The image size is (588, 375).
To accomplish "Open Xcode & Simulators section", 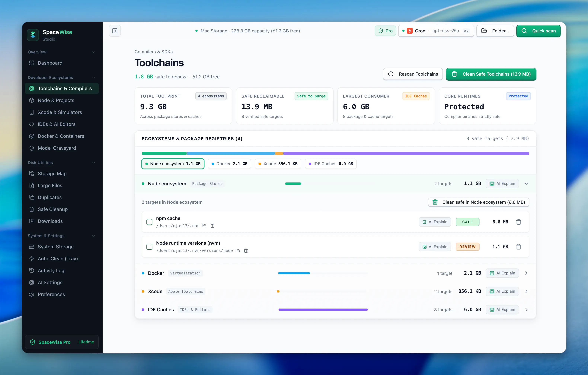I will click(x=62, y=112).
